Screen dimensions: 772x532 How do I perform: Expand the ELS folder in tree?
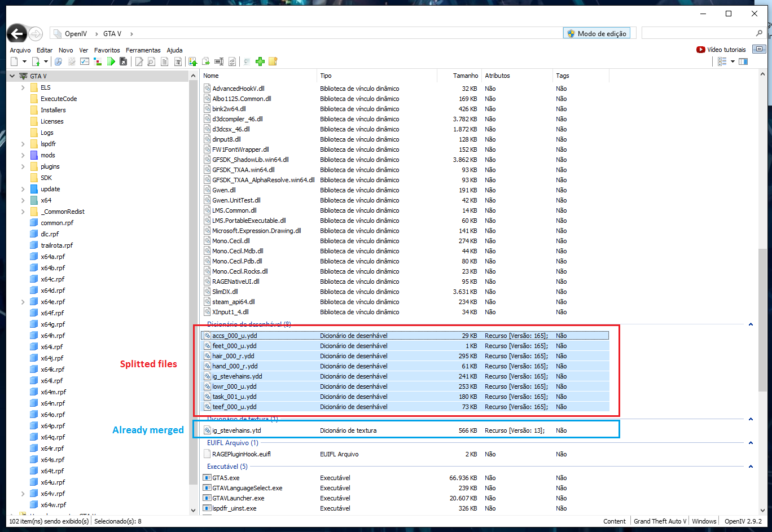click(23, 87)
